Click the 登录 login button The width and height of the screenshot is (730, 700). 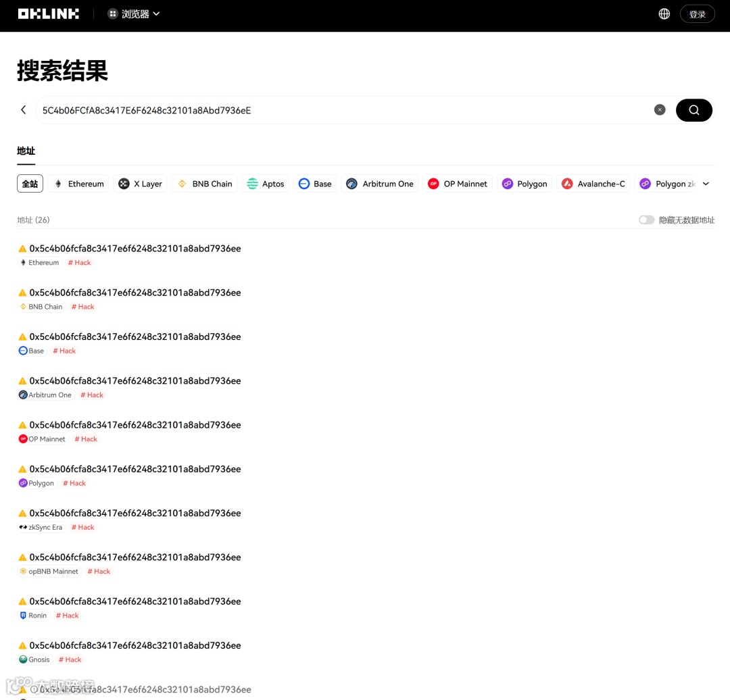pos(697,14)
